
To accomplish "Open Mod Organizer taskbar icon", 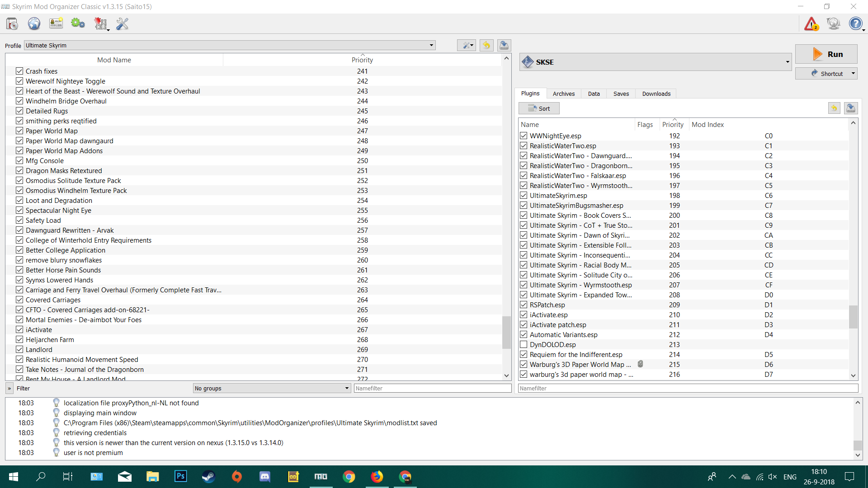I will (321, 477).
